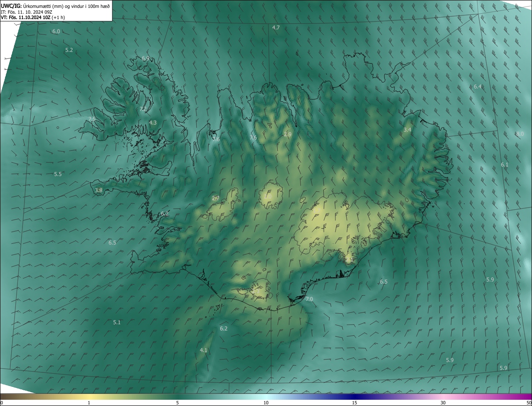Select the 5.5 value label
Image resolution: width=532 pixels, height=406 pixels.
(58, 174)
